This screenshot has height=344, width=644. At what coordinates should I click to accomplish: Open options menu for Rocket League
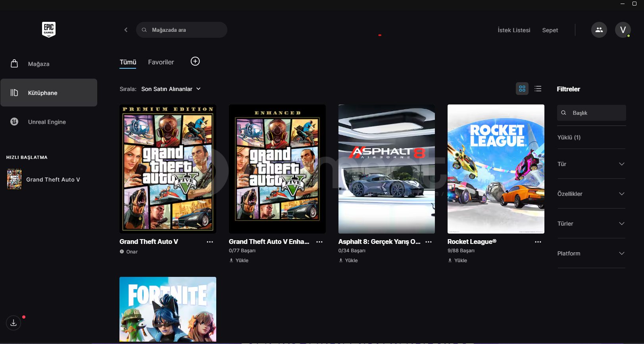(x=538, y=242)
